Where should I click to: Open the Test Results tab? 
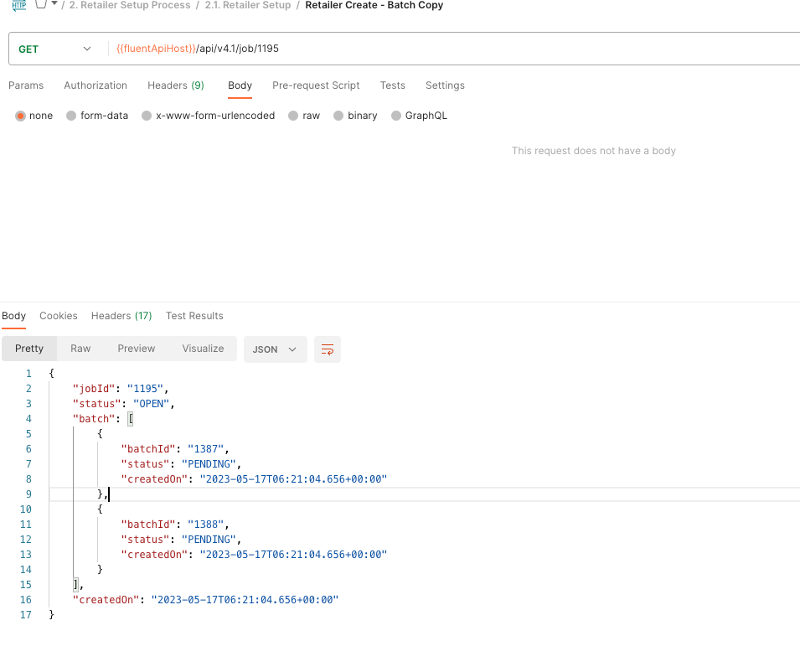(194, 316)
